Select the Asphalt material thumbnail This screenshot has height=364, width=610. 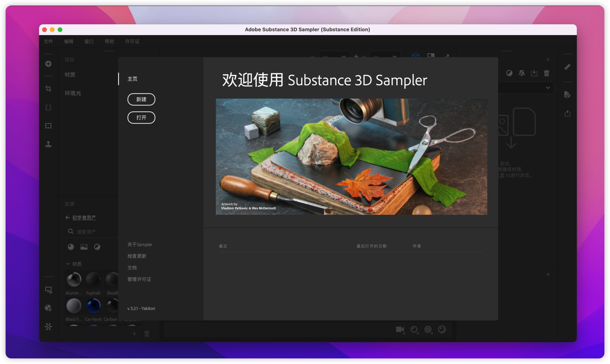pos(93,279)
